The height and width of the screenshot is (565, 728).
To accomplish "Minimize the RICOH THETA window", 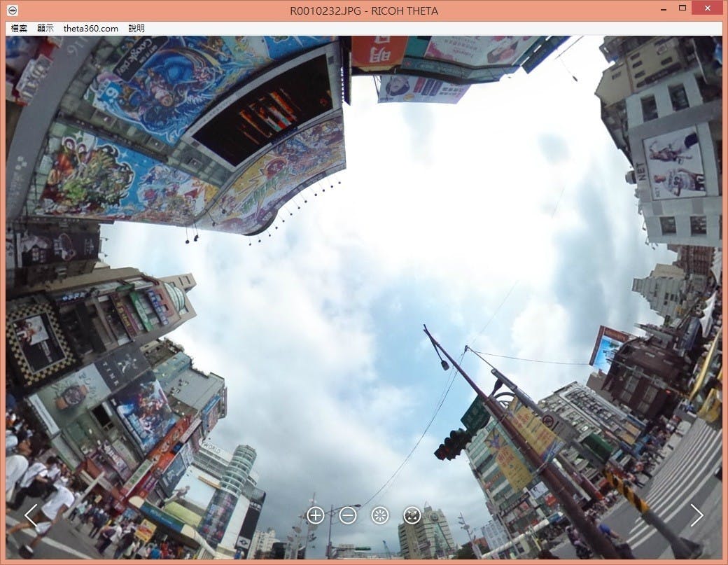I will [x=661, y=8].
